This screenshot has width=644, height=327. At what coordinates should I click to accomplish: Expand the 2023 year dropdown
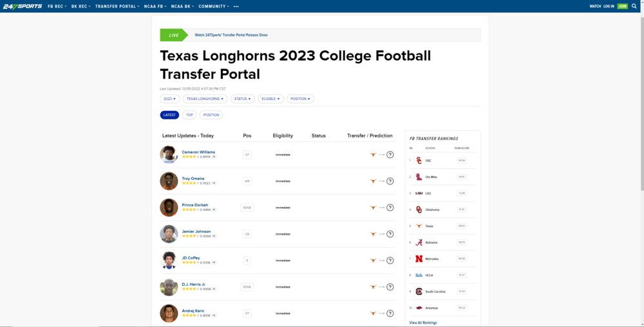[169, 99]
